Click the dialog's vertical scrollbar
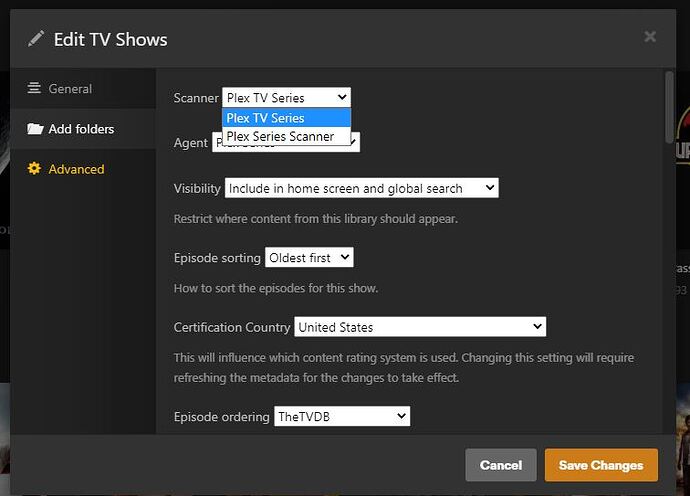The height and width of the screenshot is (496, 690). coord(669,107)
